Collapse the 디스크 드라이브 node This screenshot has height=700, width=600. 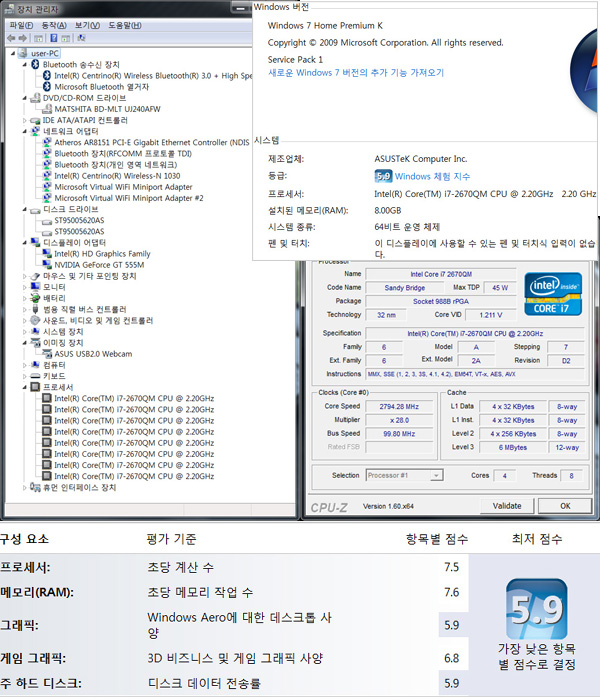pos(25,209)
